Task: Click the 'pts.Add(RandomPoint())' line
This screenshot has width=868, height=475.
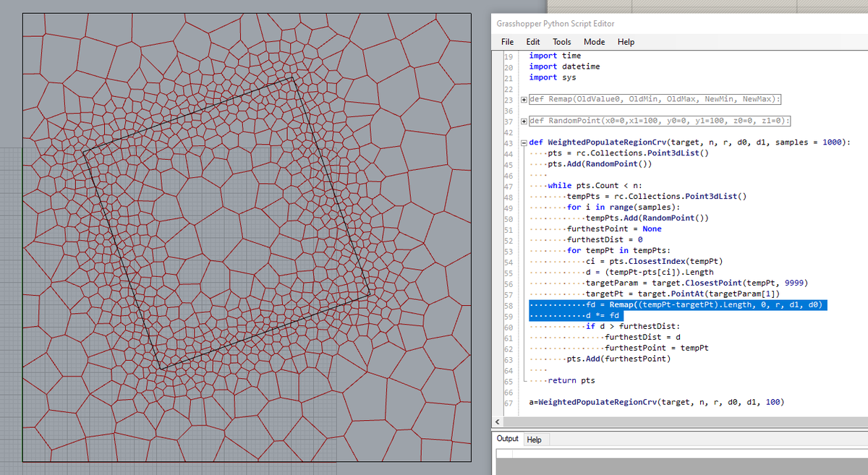Action: [x=600, y=164]
